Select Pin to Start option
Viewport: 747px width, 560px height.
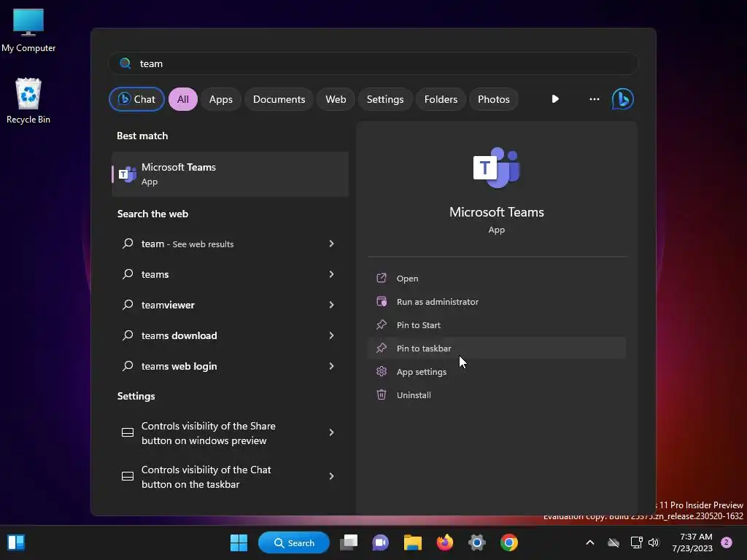point(497,324)
